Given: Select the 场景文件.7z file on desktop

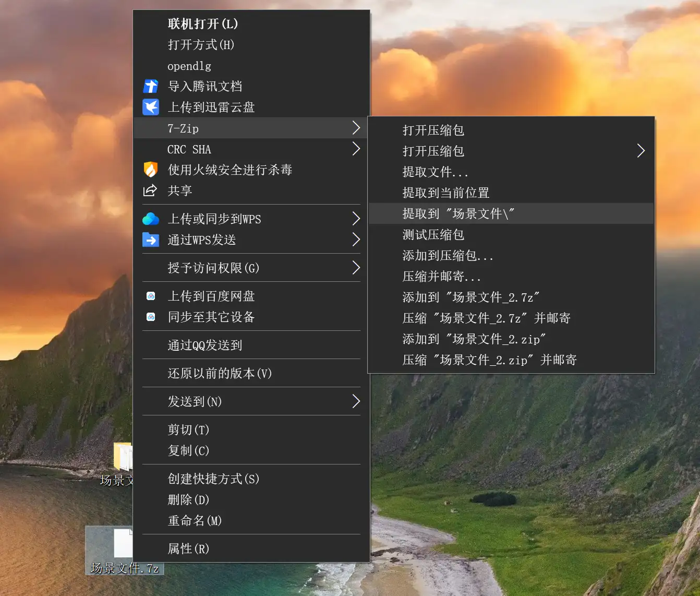Looking at the screenshot, I should [124, 551].
